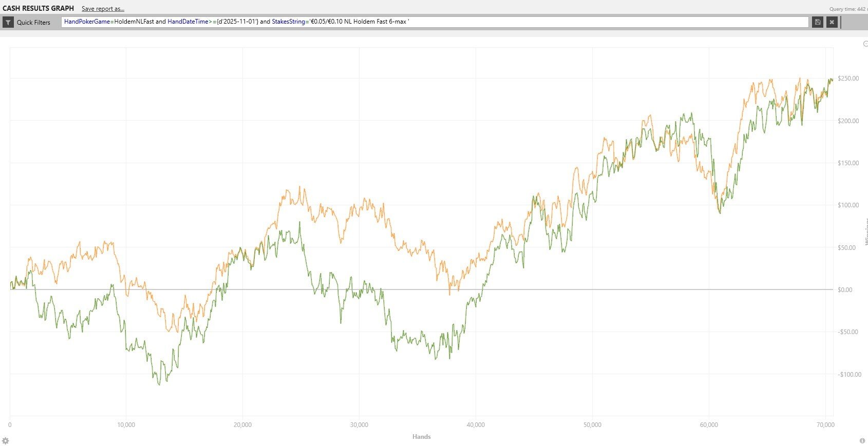Click the "40,000" hands axis label

476,425
